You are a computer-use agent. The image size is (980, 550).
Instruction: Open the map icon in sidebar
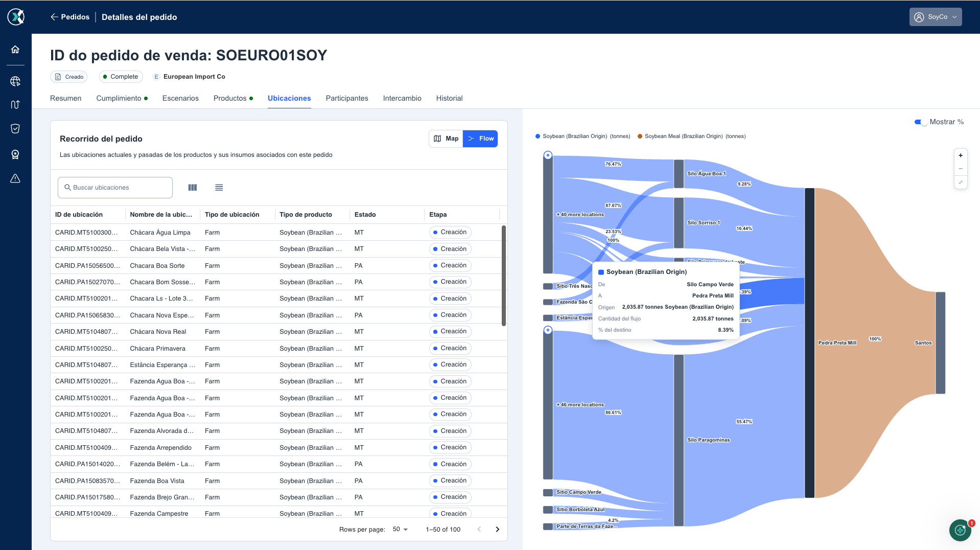[x=15, y=105]
